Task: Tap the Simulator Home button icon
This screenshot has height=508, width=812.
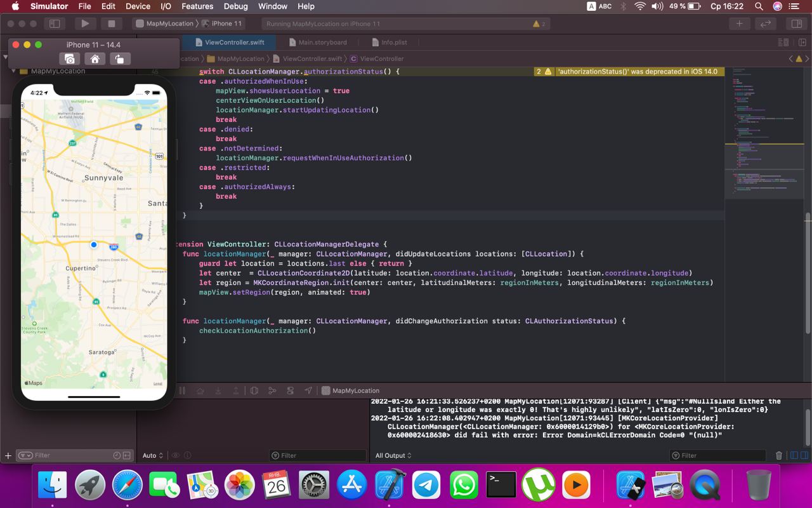Action: point(95,59)
